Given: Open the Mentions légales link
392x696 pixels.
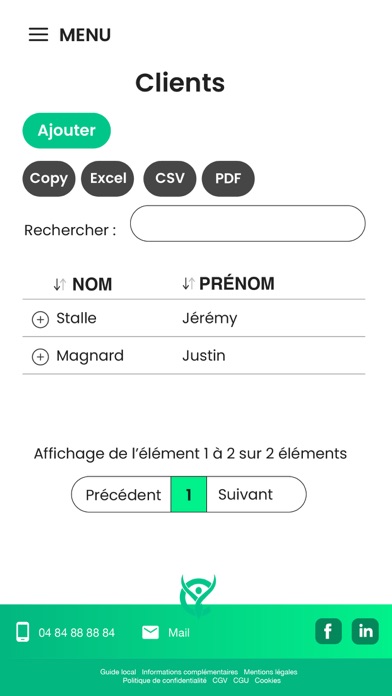Looking at the screenshot, I should 270,672.
